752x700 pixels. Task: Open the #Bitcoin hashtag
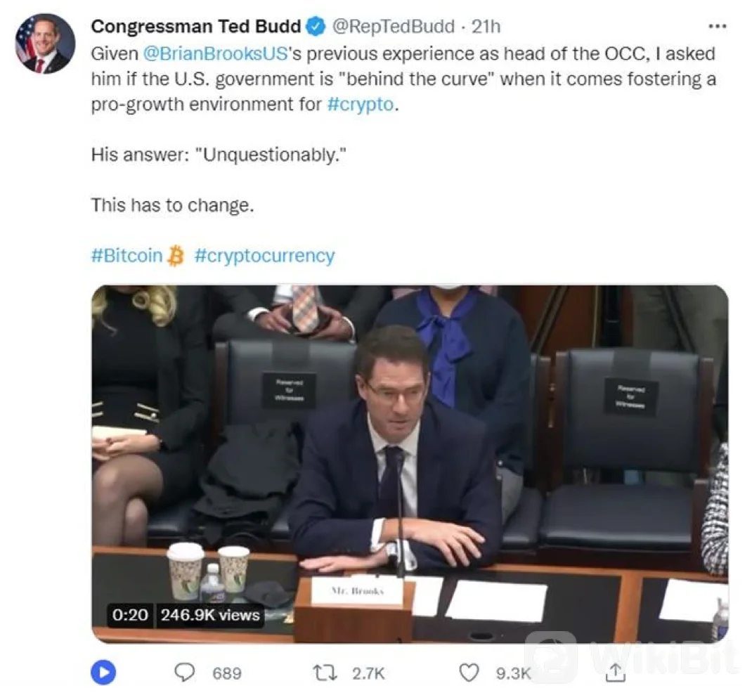point(127,256)
